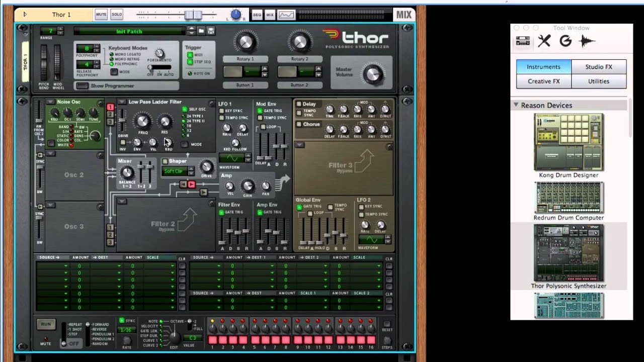Solo the Thor 1 channel
Screen dimensions: 644x362
click(x=117, y=15)
